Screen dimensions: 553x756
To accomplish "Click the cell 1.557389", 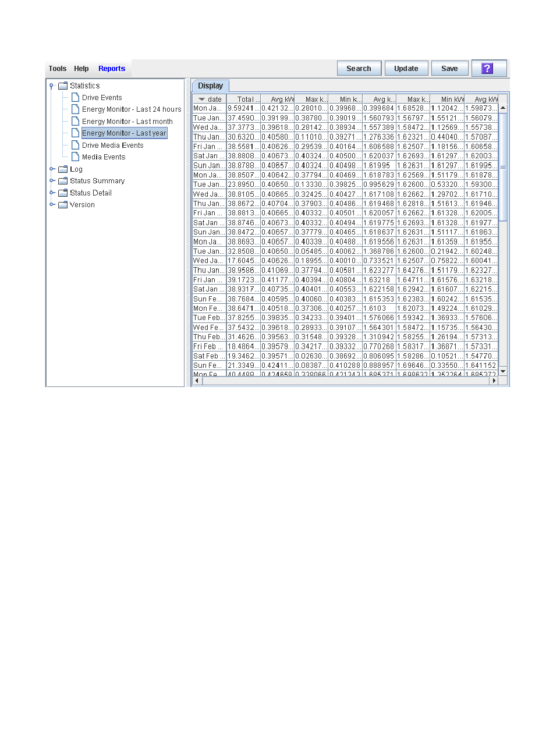I will tap(380, 127).
